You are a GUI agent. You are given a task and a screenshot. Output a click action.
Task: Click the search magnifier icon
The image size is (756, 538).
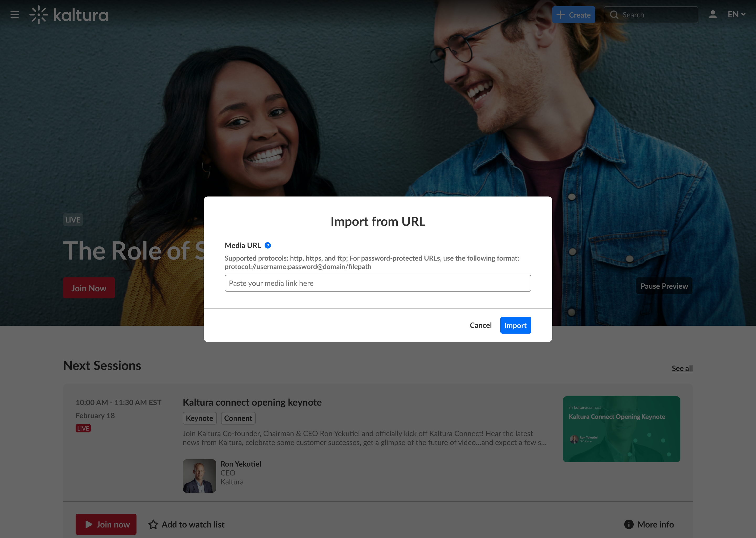[614, 15]
